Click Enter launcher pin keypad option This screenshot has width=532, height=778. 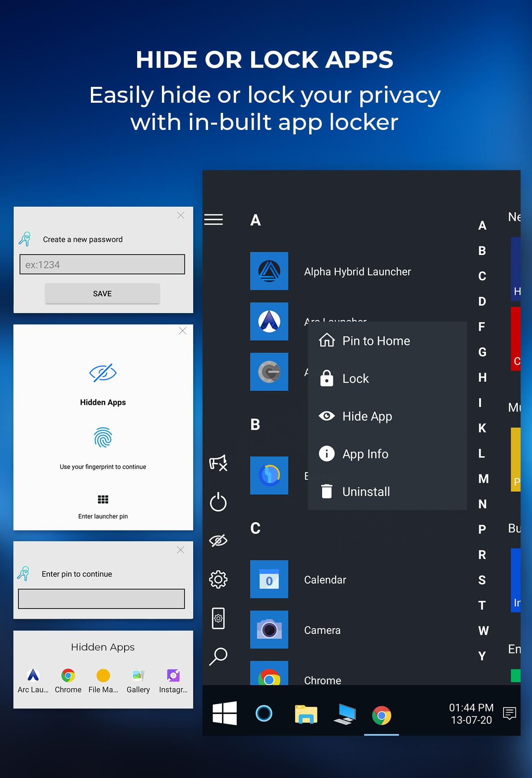(103, 500)
